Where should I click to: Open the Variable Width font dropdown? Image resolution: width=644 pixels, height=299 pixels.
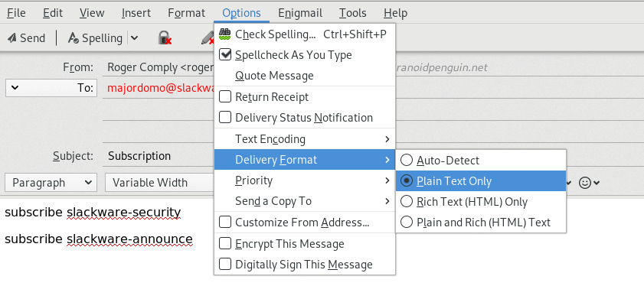(x=159, y=183)
